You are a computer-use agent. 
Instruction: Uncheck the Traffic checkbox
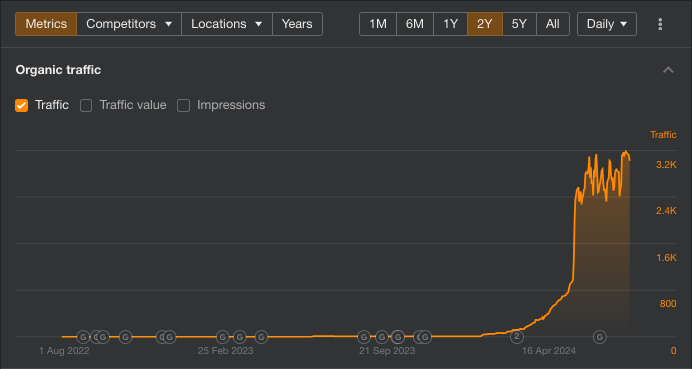point(21,105)
